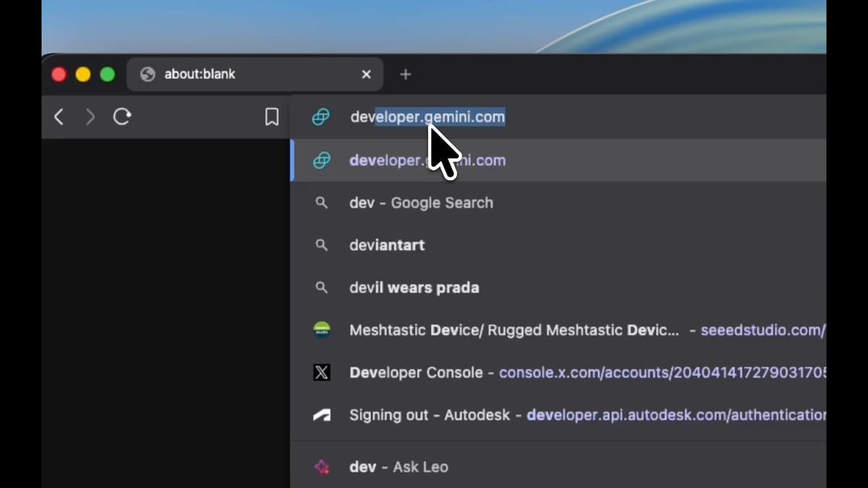Open the Signing out - Autodesk link
Viewport: 868px width, 488px height.
click(430, 416)
